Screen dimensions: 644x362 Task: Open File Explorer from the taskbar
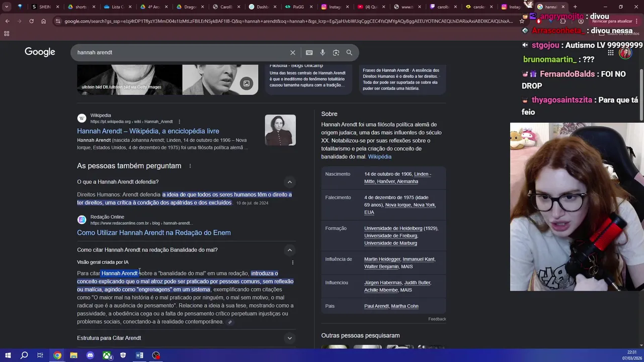point(73,355)
